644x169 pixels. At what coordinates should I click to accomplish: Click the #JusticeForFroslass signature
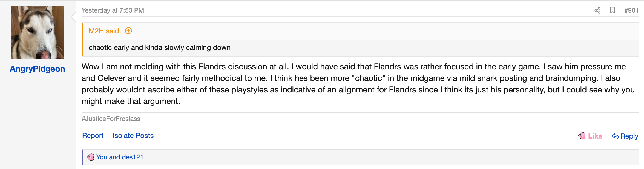(x=111, y=119)
